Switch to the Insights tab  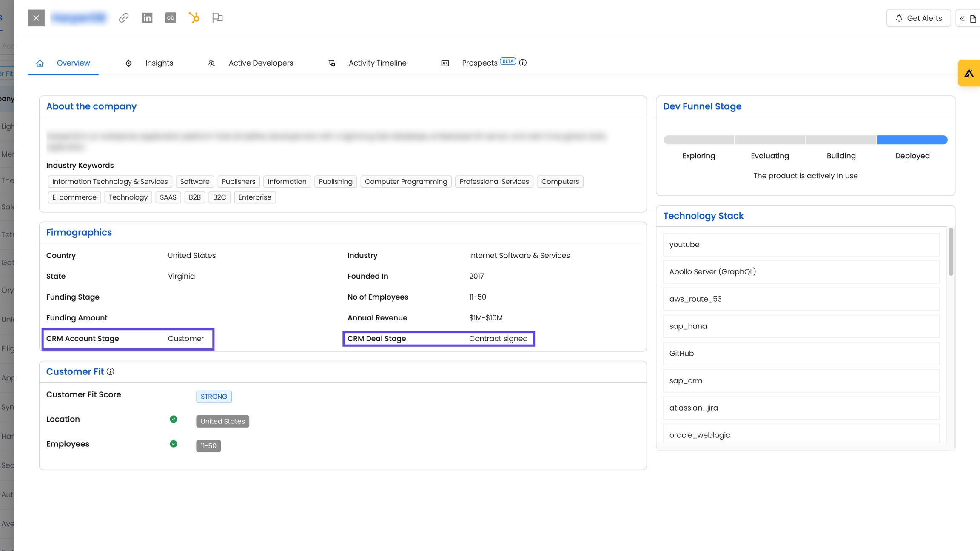click(159, 63)
